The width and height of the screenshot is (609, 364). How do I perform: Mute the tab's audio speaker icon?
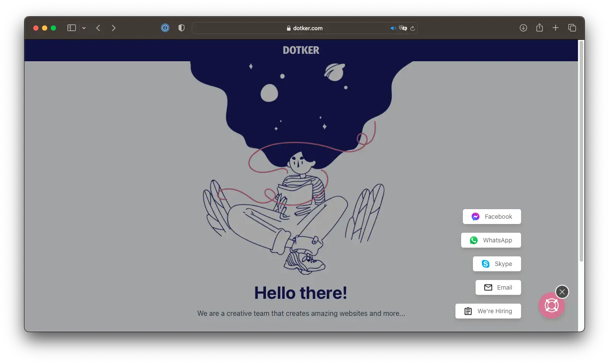[393, 28]
